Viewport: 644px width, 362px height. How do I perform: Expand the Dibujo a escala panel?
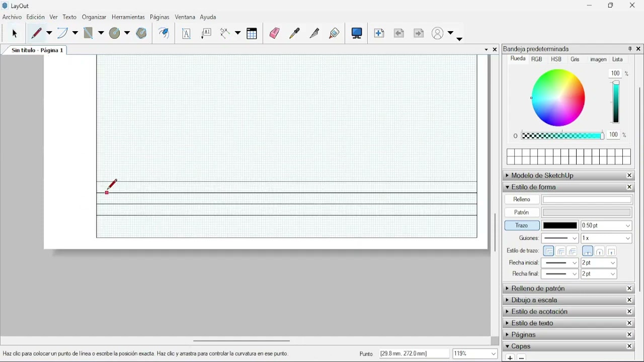point(507,301)
